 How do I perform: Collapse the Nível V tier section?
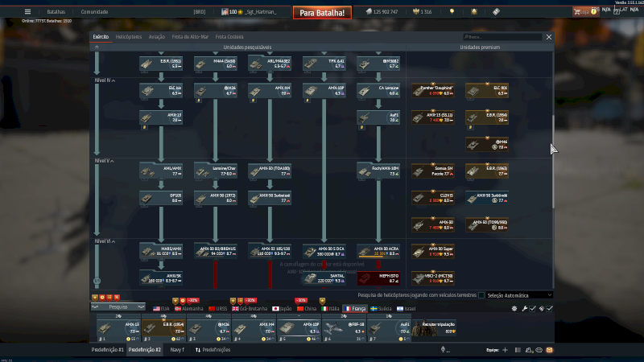click(x=105, y=161)
